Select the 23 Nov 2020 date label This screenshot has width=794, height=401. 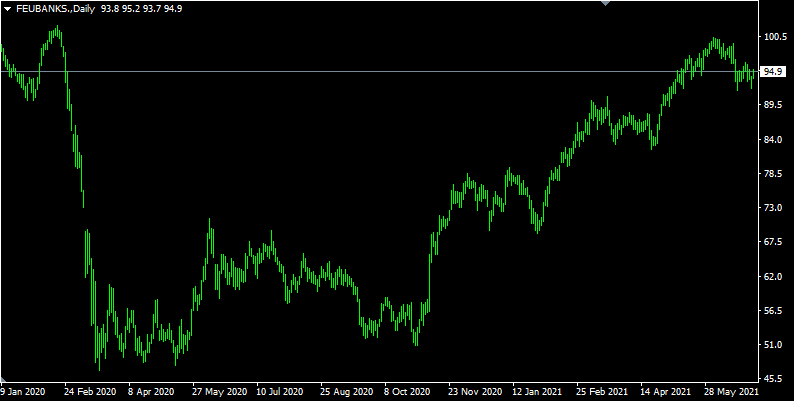[x=475, y=392]
